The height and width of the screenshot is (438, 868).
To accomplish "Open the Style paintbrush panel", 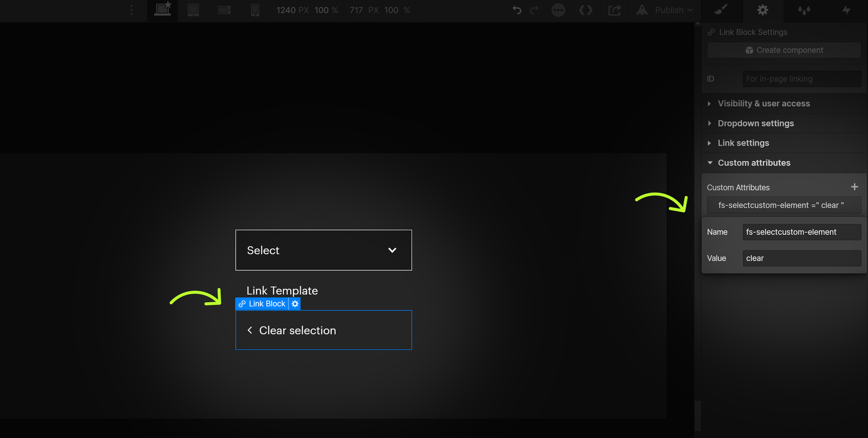I will pyautogui.click(x=720, y=10).
